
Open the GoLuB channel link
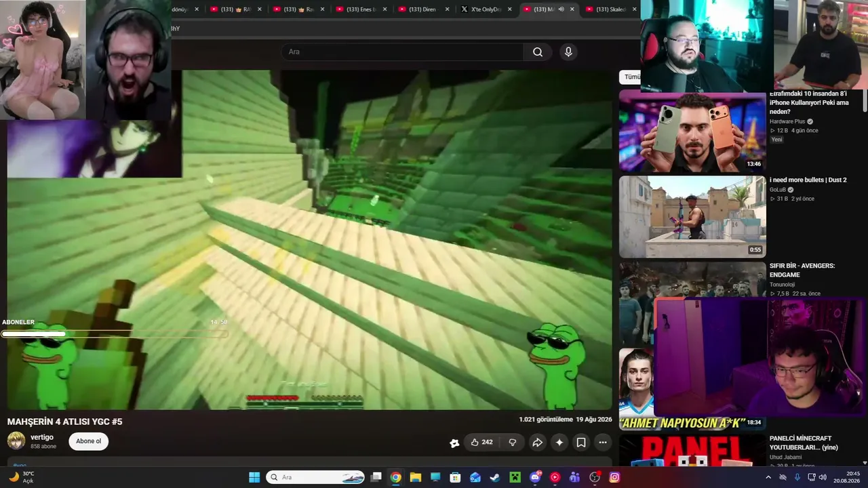778,190
